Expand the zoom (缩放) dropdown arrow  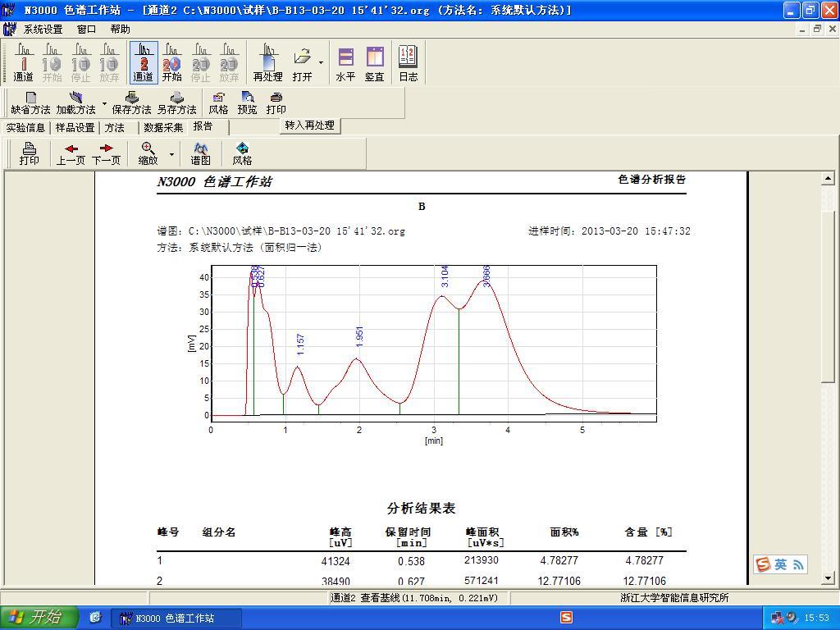tap(171, 154)
